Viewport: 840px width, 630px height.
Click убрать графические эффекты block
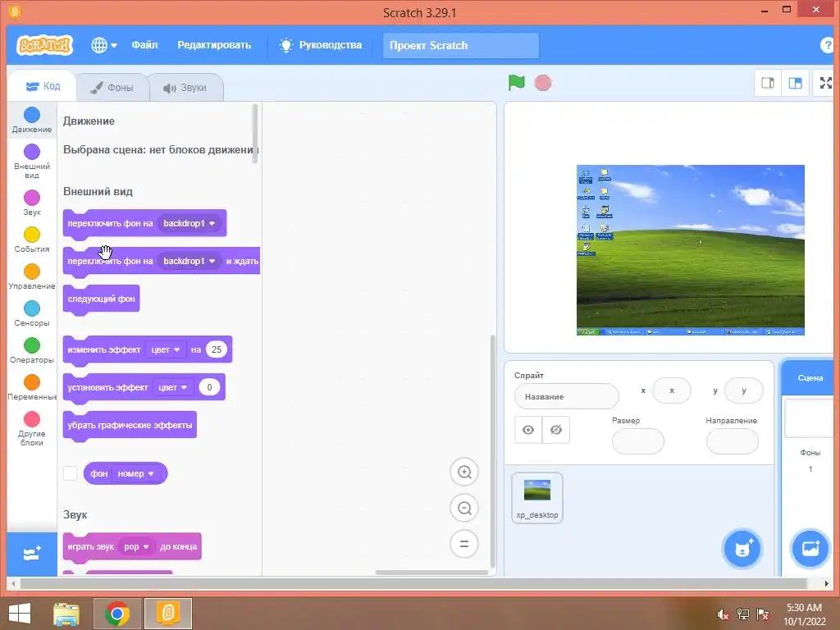point(130,426)
